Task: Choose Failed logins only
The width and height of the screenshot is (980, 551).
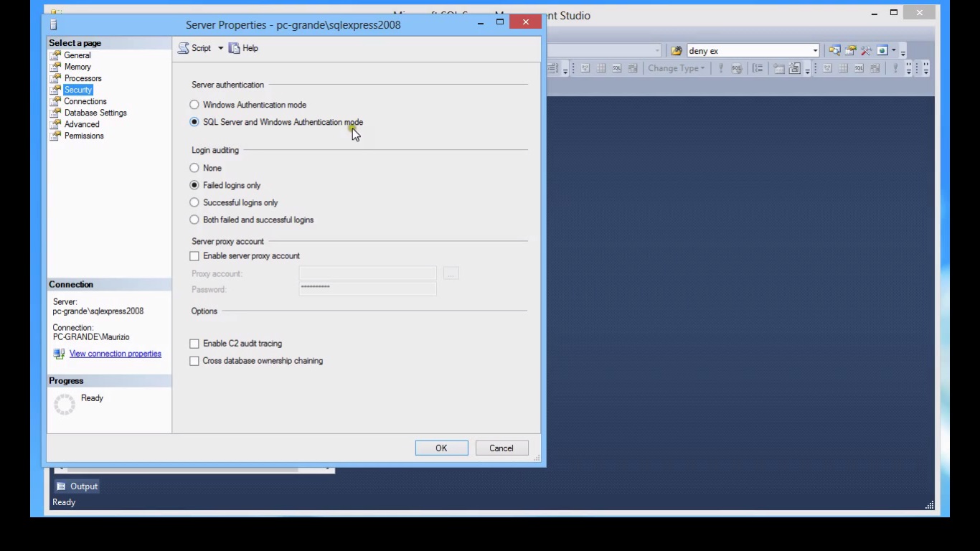Action: [x=225, y=185]
